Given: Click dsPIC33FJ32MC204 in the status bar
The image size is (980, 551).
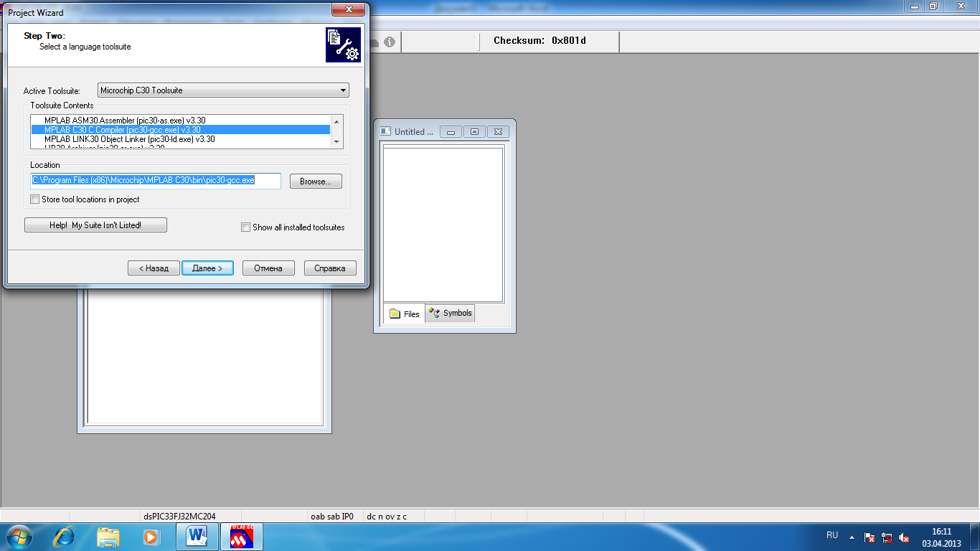Looking at the screenshot, I should [180, 516].
